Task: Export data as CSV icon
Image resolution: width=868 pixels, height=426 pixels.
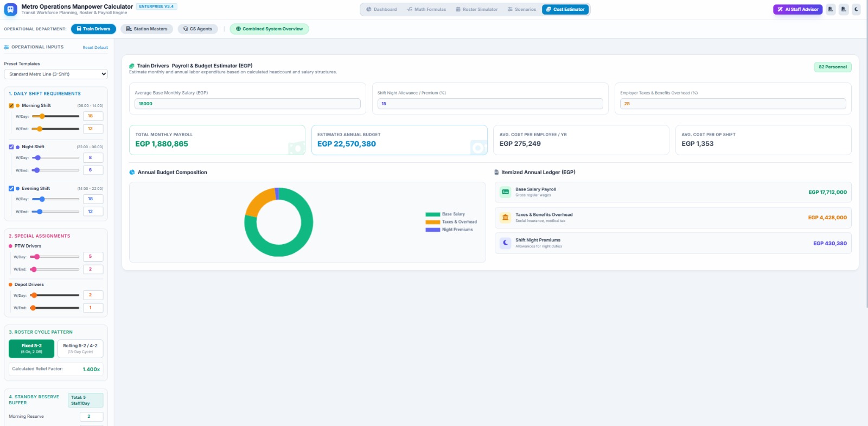Action: 844,9
